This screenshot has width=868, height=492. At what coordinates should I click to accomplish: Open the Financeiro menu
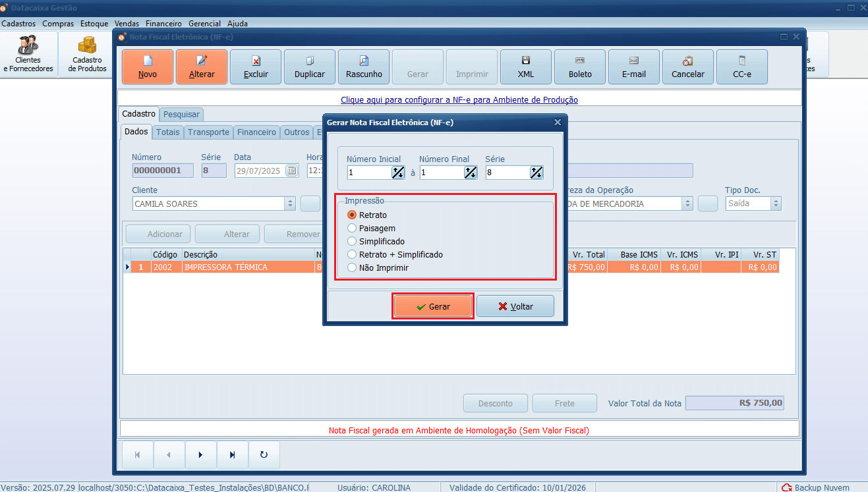163,23
